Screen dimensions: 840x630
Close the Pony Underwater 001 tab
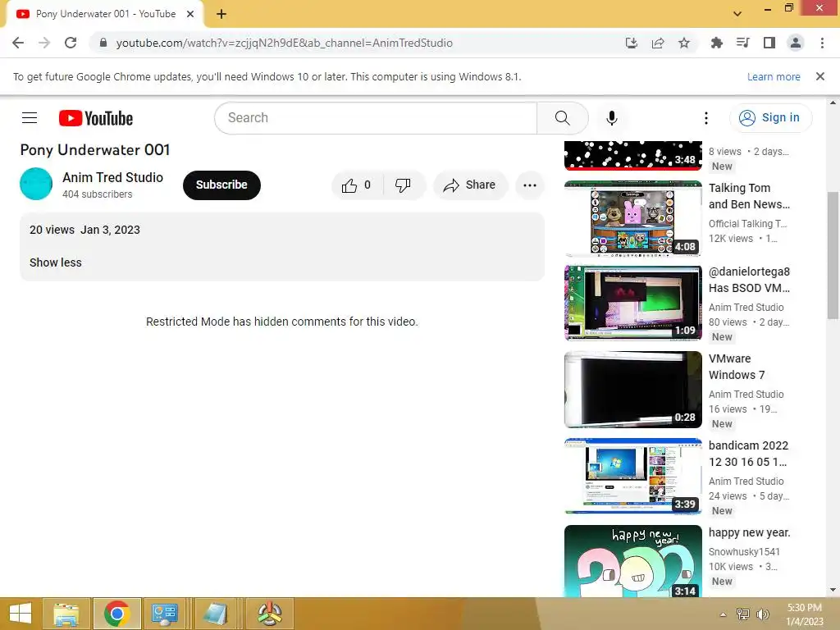pyautogui.click(x=190, y=14)
